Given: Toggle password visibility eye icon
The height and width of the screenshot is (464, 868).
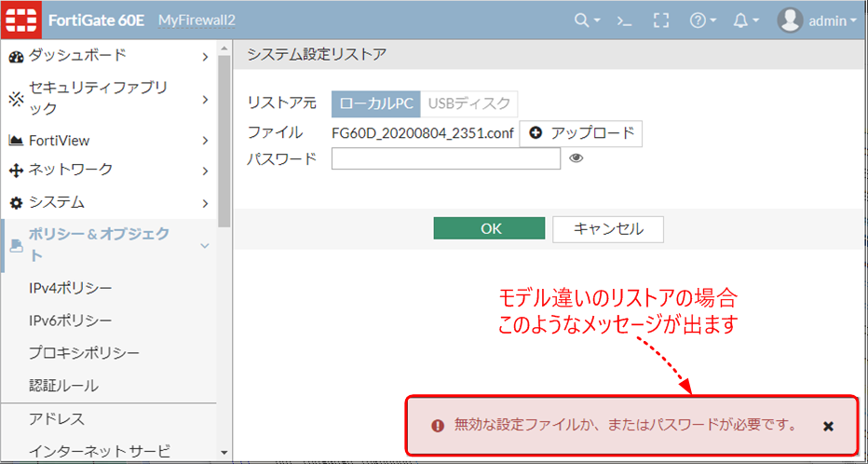Looking at the screenshot, I should 576,158.
